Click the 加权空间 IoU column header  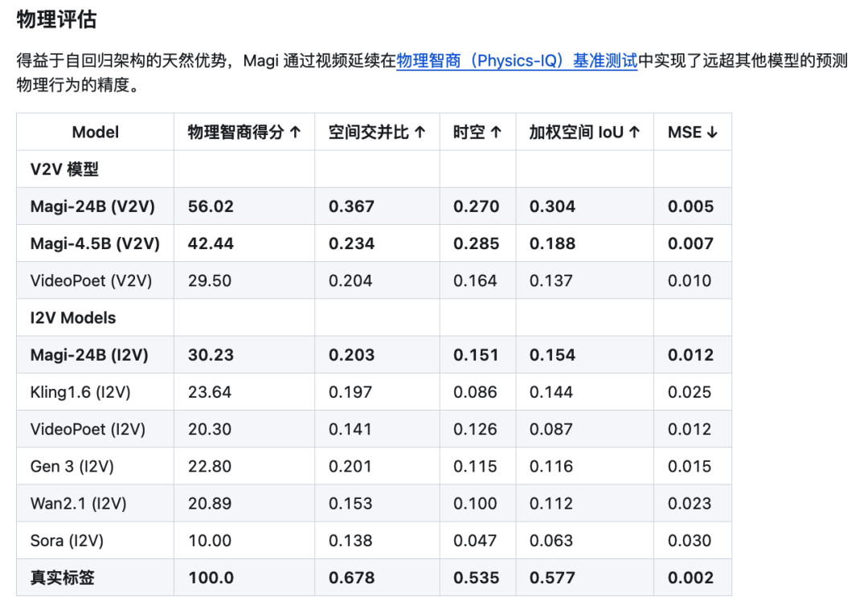584,133
